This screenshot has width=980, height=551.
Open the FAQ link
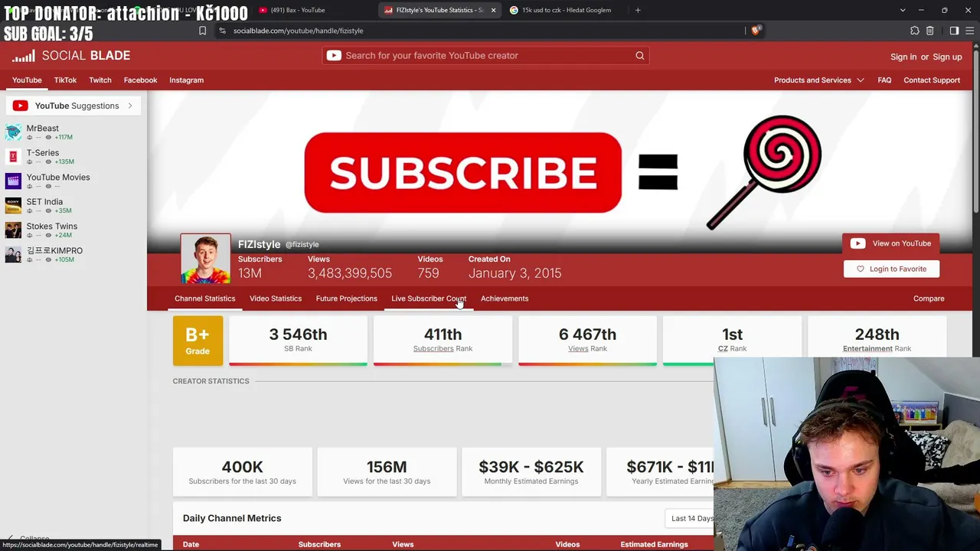884,80
